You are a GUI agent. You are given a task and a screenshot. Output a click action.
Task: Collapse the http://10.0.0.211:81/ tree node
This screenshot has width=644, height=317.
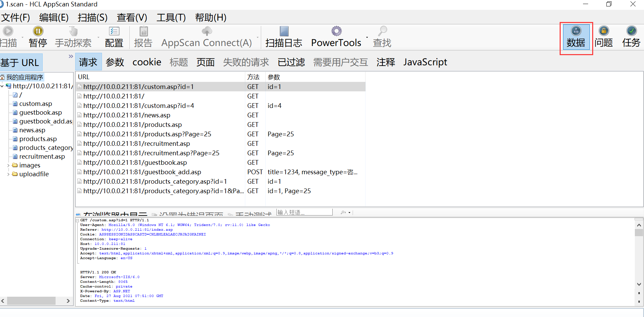2,86
